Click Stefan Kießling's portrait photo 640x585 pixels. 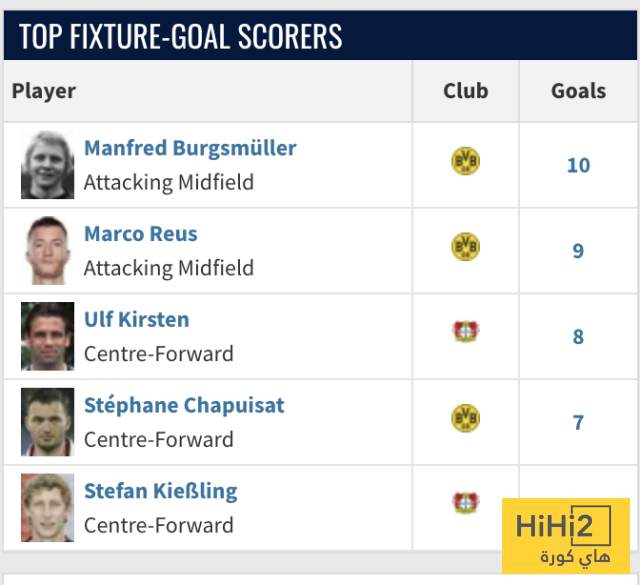point(48,508)
